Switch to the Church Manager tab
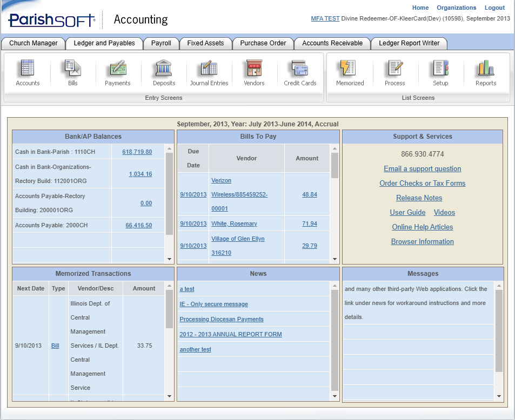The image size is (515, 420). [x=33, y=43]
